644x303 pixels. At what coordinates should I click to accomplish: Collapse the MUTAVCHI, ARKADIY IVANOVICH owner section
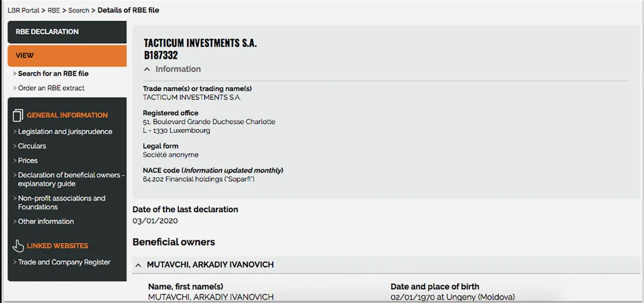[138, 265]
